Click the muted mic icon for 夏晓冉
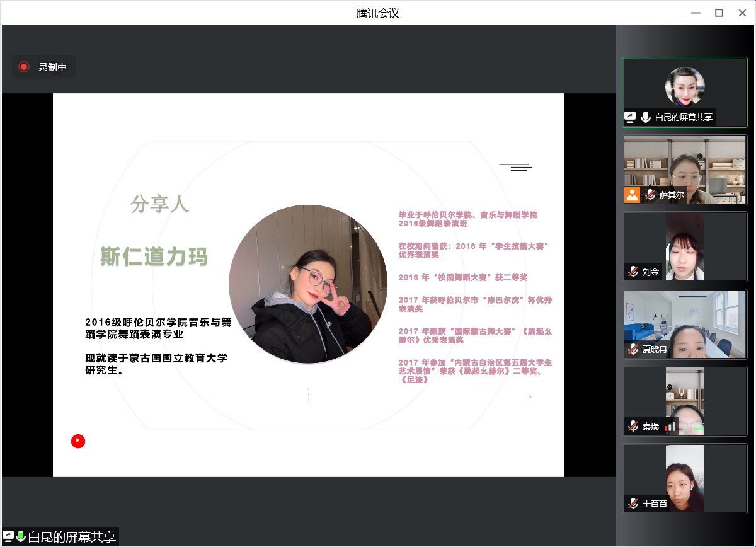This screenshot has width=756, height=547. point(633,348)
